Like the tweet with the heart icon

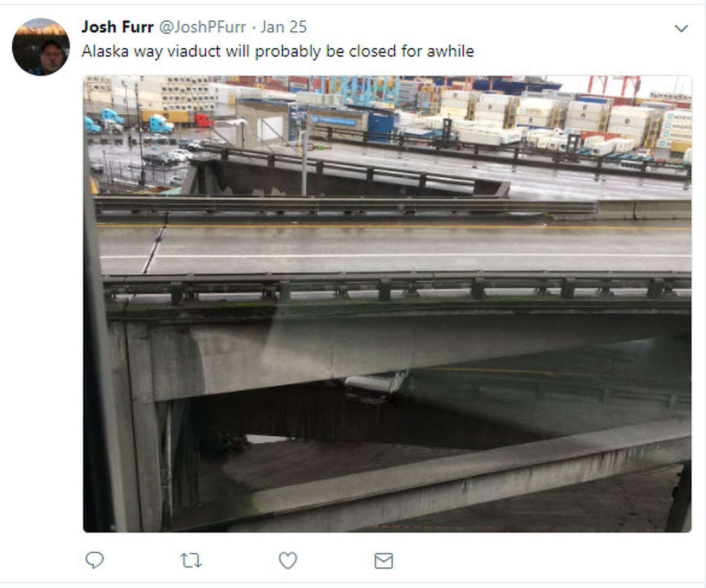[x=287, y=560]
